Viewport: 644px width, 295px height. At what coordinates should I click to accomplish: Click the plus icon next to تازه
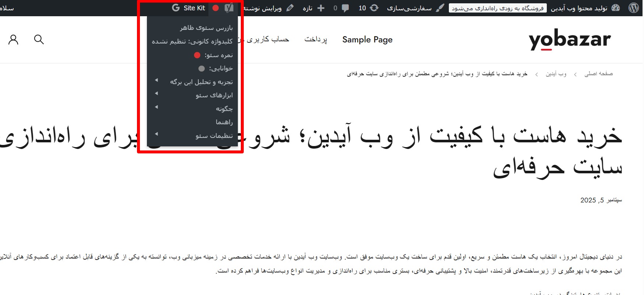(321, 8)
